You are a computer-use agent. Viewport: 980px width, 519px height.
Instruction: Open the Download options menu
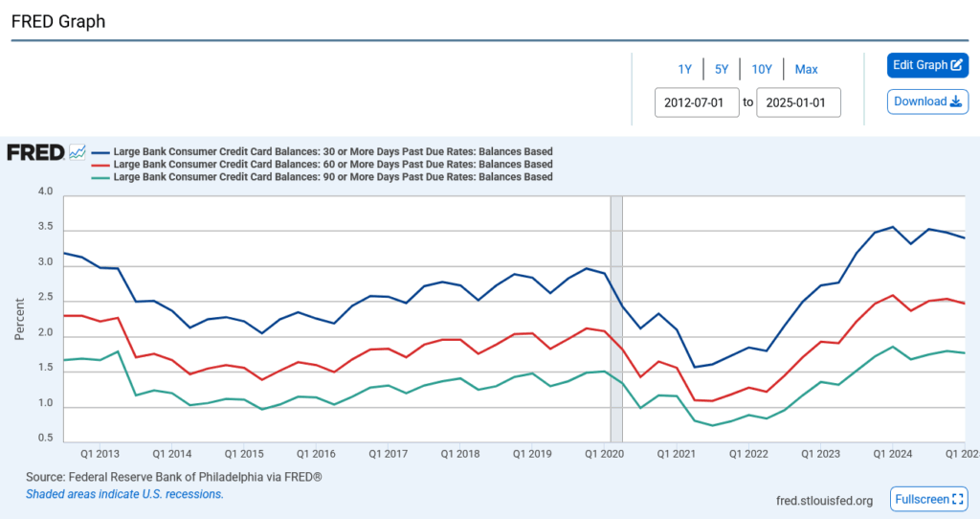tap(927, 102)
